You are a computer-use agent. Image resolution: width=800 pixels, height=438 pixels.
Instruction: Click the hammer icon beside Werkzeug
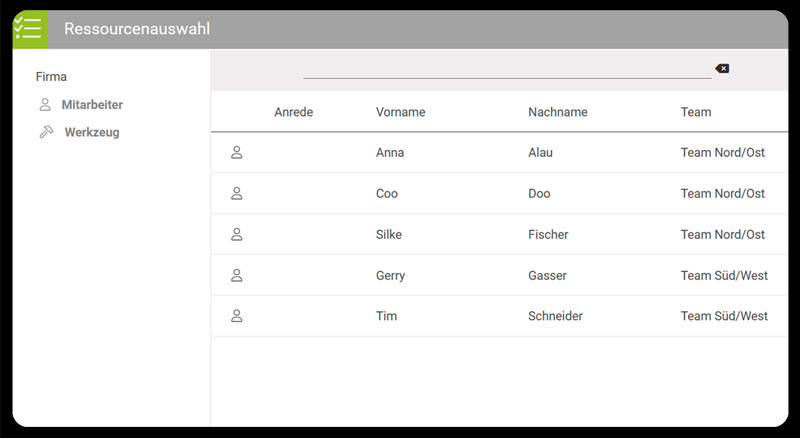(x=46, y=132)
